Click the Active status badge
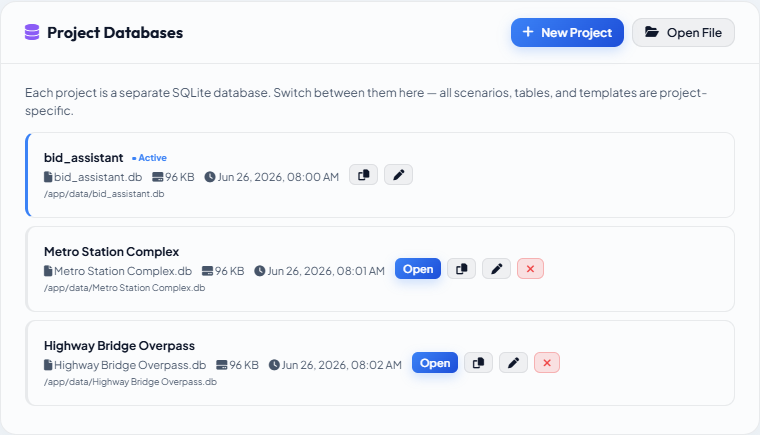The width and height of the screenshot is (760, 435). tap(149, 158)
